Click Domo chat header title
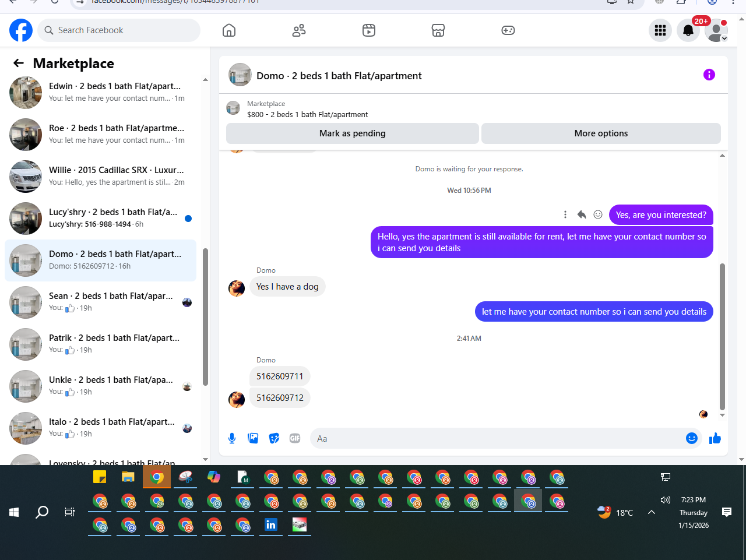The height and width of the screenshot is (560, 746). (339, 76)
